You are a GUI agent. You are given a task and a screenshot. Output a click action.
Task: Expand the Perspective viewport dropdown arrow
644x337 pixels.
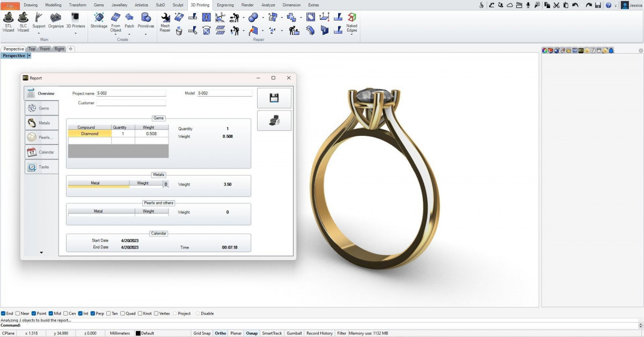(x=30, y=56)
